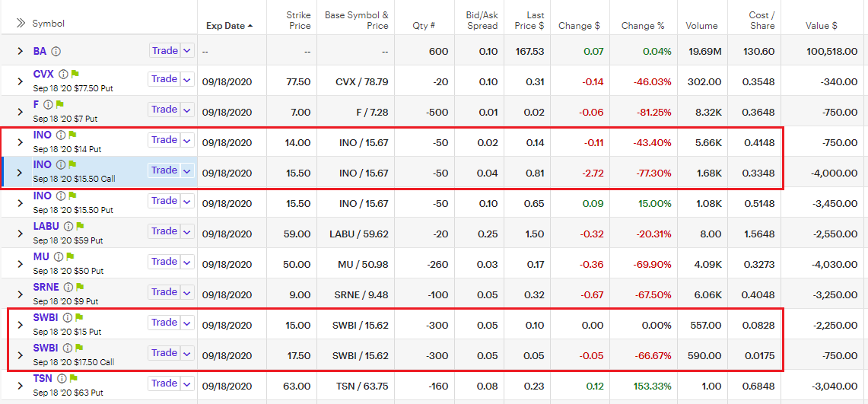This screenshot has width=868, height=404.
Task: Click Trade button for SRNE
Action: (164, 292)
